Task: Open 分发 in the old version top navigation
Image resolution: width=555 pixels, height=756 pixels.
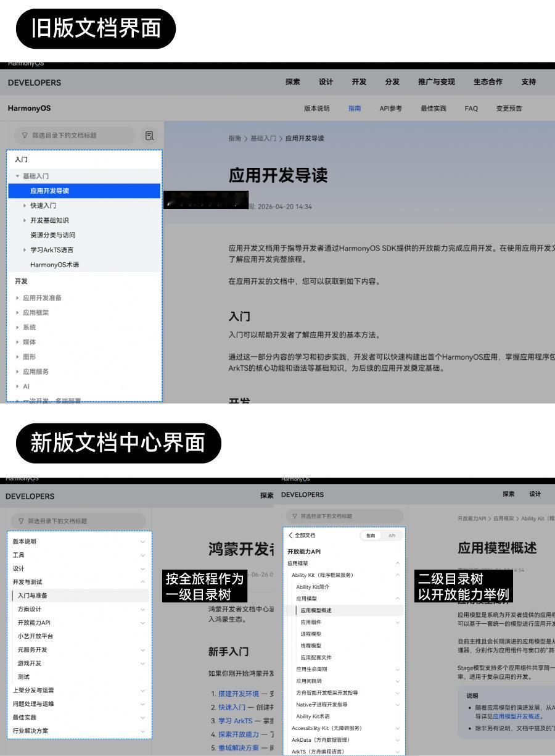Action: (392, 82)
